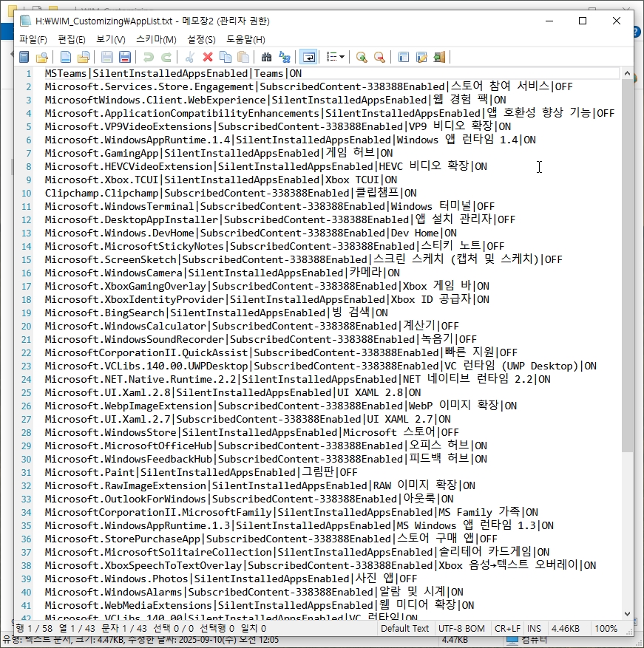Click 'Microsoft.WindowsCalculator' on line 20

126,326
